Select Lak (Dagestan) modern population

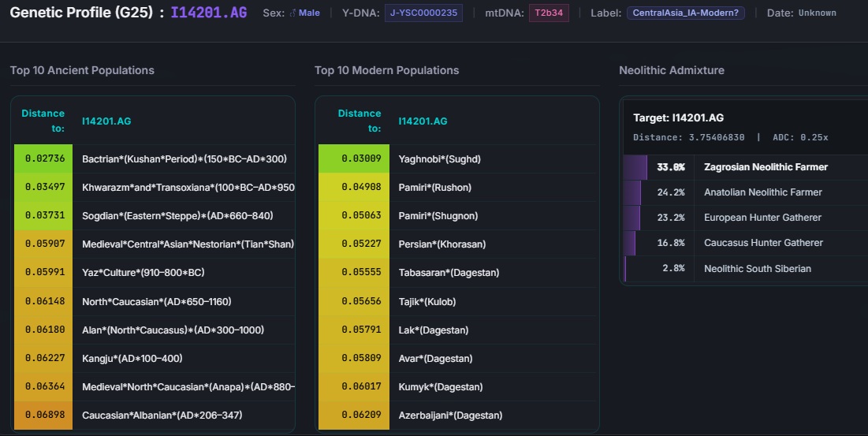pyautogui.click(x=457, y=330)
